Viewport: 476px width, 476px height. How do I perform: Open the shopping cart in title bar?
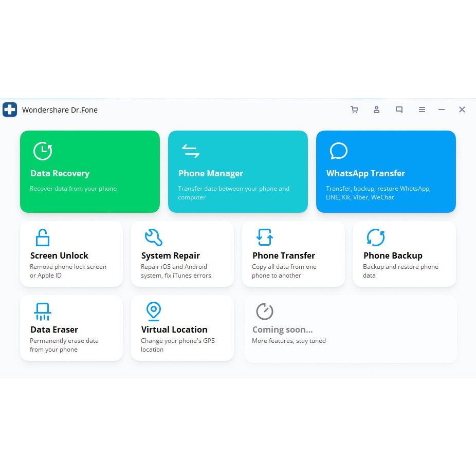(354, 109)
